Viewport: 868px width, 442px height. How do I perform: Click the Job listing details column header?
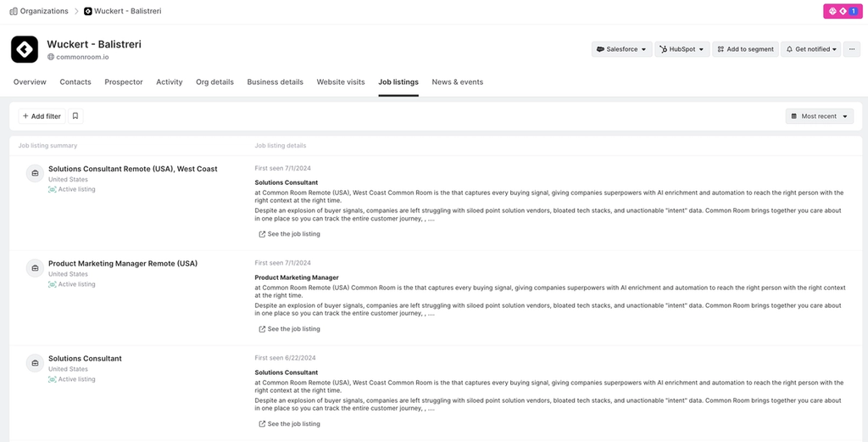[x=280, y=146]
